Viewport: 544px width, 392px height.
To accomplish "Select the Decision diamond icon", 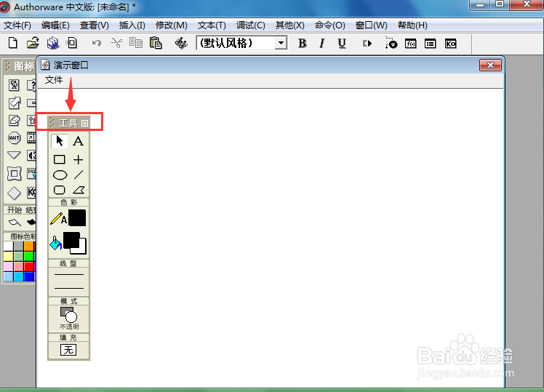I will [15, 193].
